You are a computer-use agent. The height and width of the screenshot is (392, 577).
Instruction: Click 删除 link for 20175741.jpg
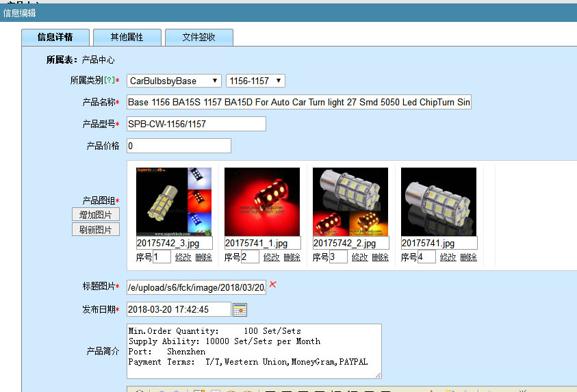(468, 257)
